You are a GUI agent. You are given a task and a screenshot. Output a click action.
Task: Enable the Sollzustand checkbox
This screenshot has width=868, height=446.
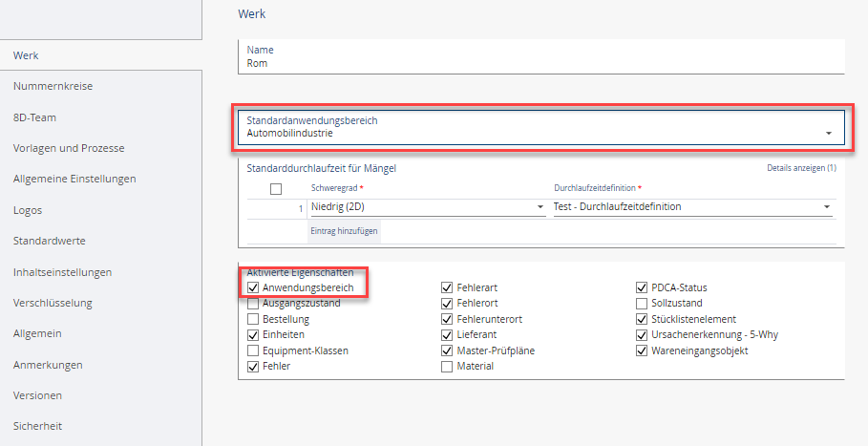point(642,303)
